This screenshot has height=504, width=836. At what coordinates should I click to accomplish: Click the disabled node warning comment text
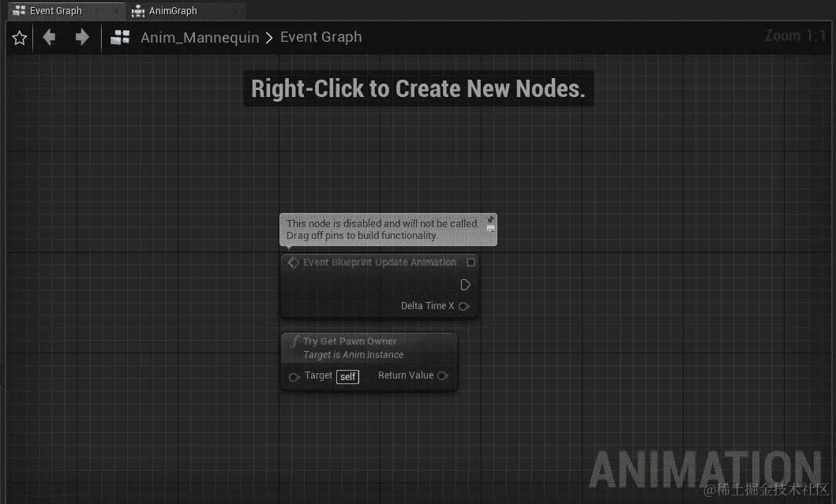pos(383,230)
